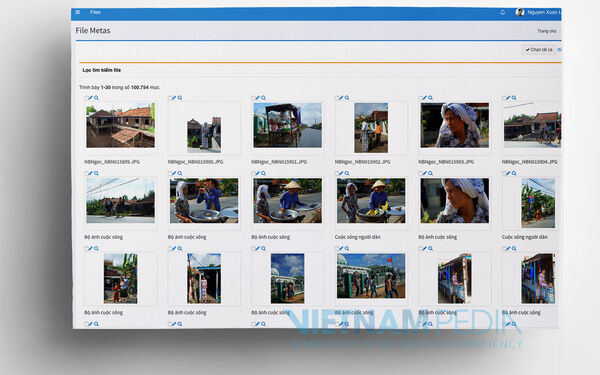600x375 pixels.
Task: Edit NBNgoc_NBN015902.JPG with its pencil icon
Action: tap(341, 98)
